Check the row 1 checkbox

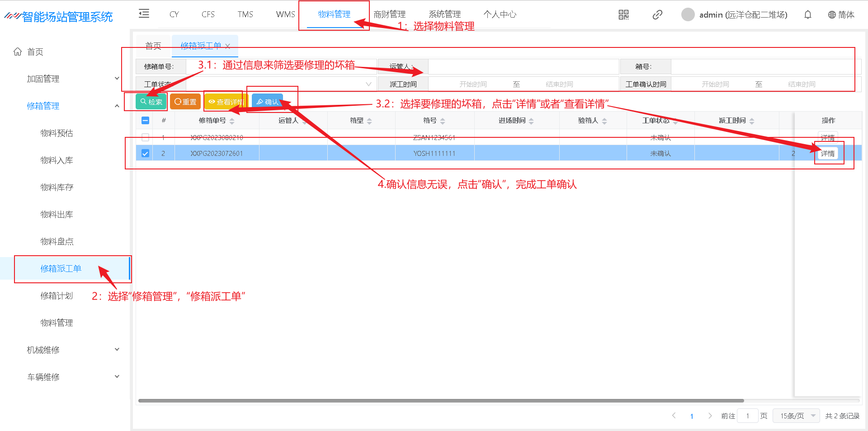coord(145,137)
